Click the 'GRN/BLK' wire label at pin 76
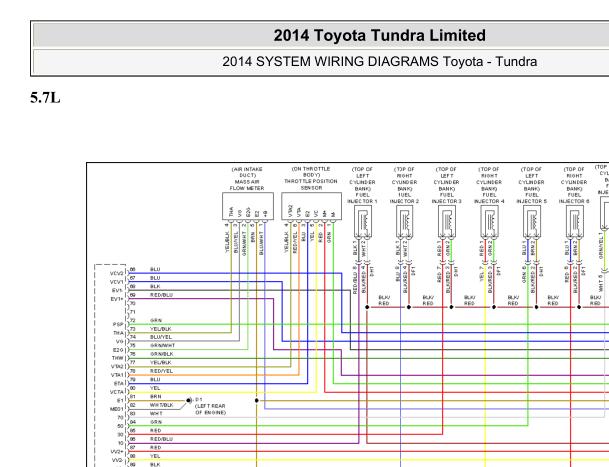The height and width of the screenshot is (467, 609). [162, 354]
